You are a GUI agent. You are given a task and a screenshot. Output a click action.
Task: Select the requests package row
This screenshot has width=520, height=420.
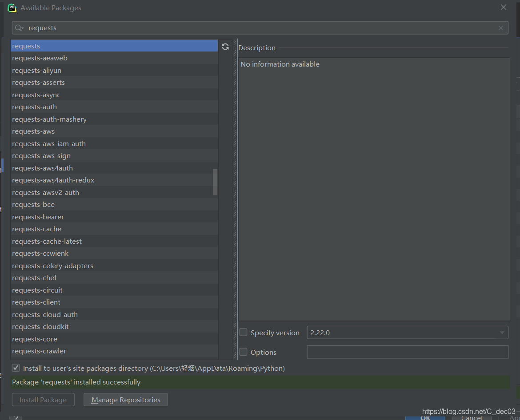(114, 46)
